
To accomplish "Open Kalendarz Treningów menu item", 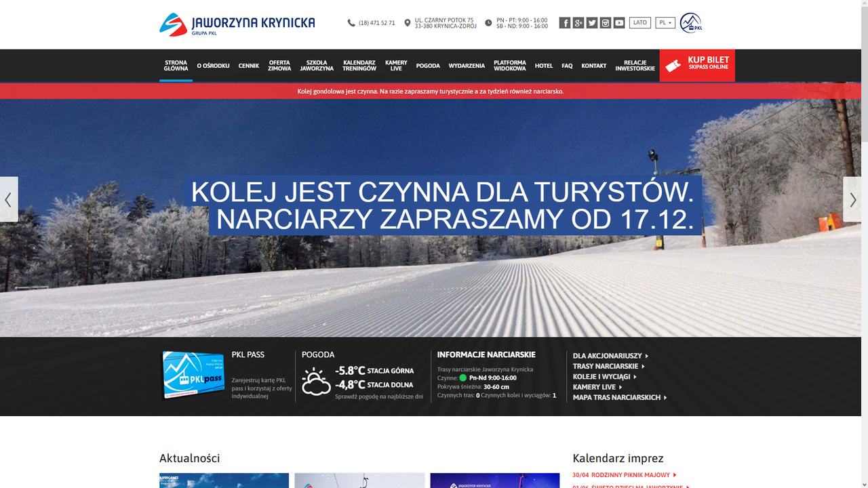I will [x=359, y=66].
